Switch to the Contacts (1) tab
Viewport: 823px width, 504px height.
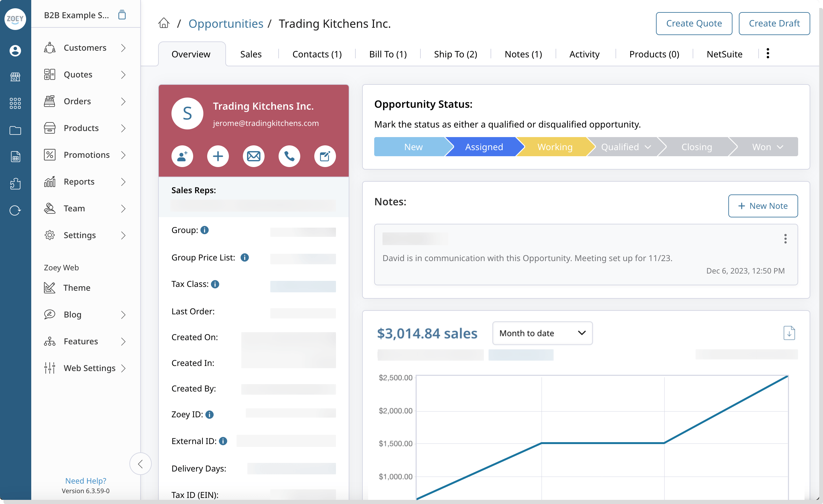[x=317, y=54]
